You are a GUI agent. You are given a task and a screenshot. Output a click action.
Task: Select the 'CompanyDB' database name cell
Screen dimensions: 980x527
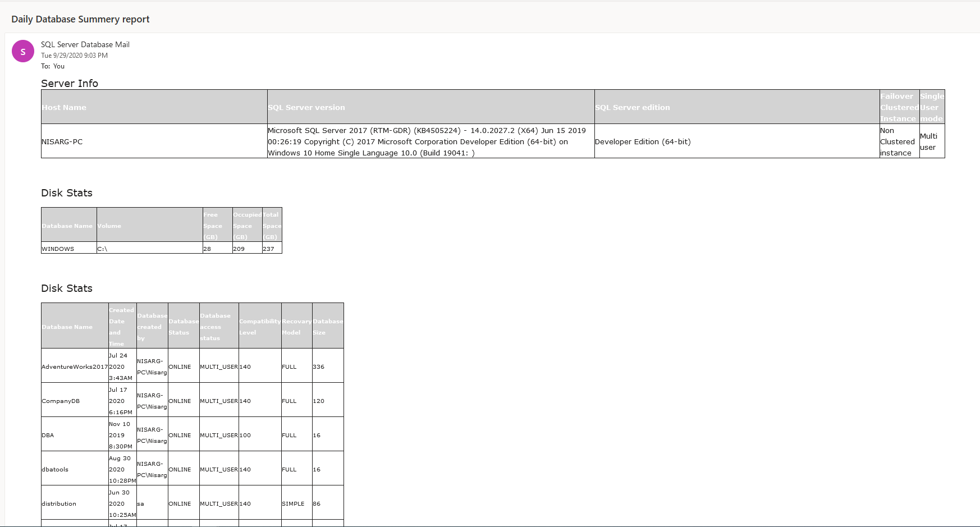pos(75,400)
